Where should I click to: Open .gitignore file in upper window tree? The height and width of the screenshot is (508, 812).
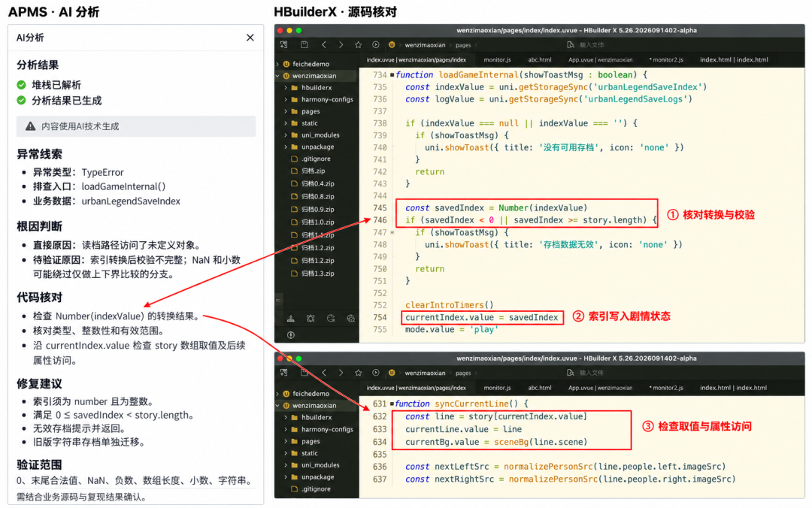pyautogui.click(x=316, y=159)
